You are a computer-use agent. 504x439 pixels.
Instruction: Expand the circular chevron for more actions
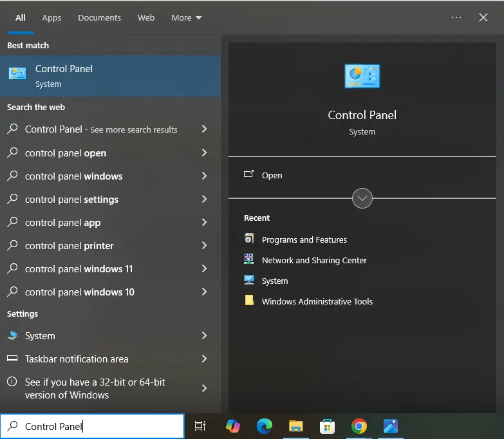[x=362, y=198]
